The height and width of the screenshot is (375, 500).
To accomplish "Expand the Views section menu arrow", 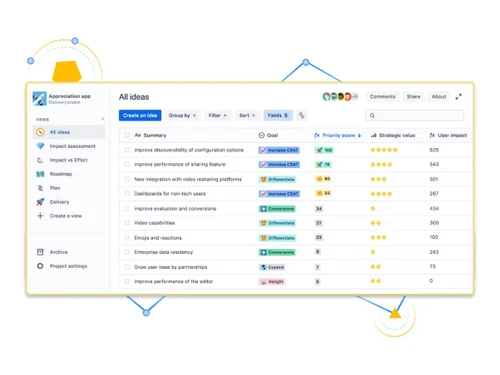I will point(103,119).
